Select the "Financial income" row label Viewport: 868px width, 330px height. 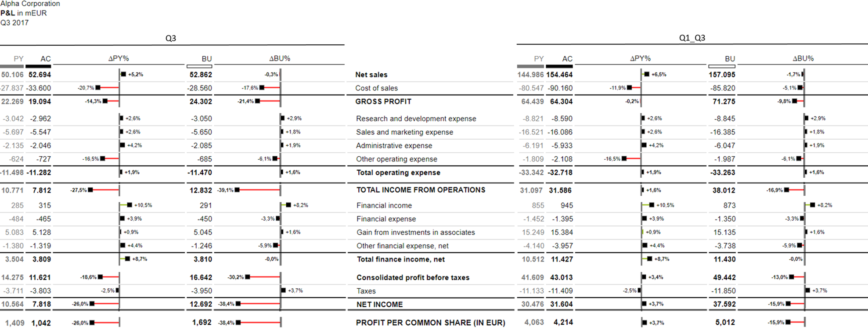pyautogui.click(x=384, y=205)
